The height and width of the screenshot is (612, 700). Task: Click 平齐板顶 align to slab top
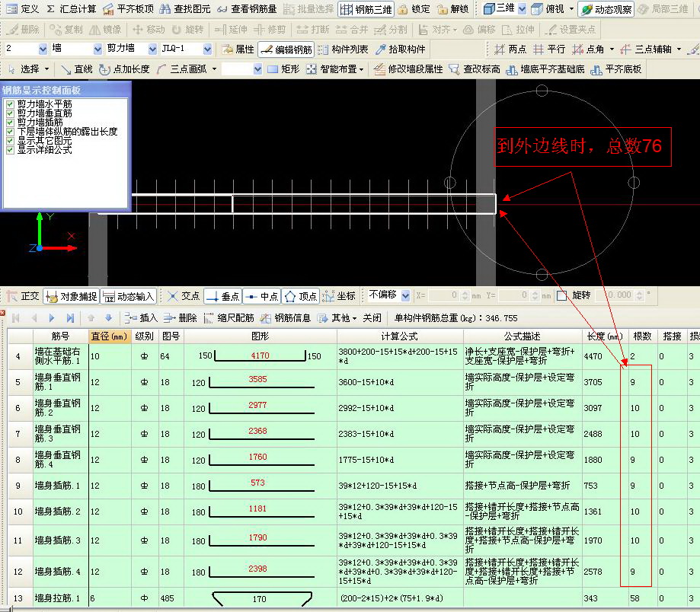pyautogui.click(x=129, y=9)
